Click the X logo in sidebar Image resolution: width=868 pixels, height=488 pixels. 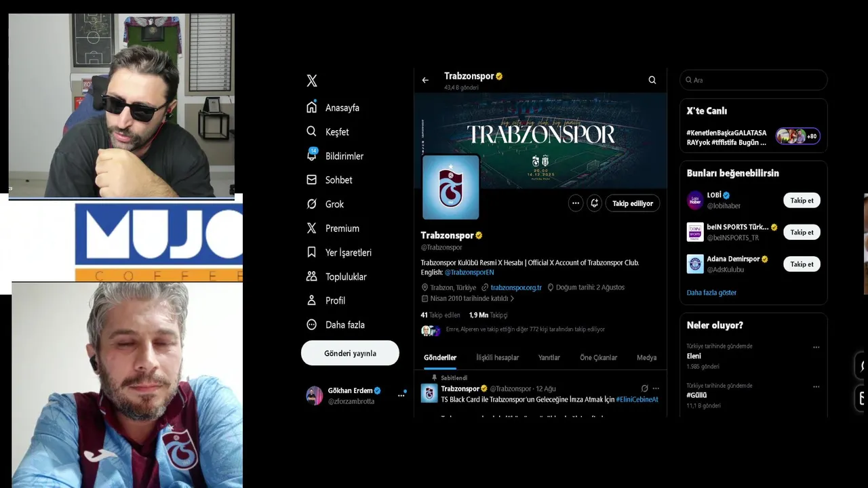(312, 81)
